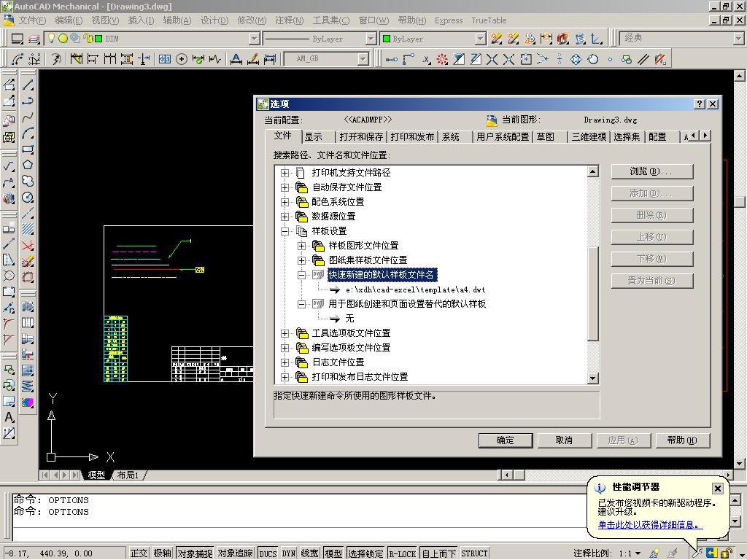
Task: Click the snowflake-like red snap icon
Action: 442,59
